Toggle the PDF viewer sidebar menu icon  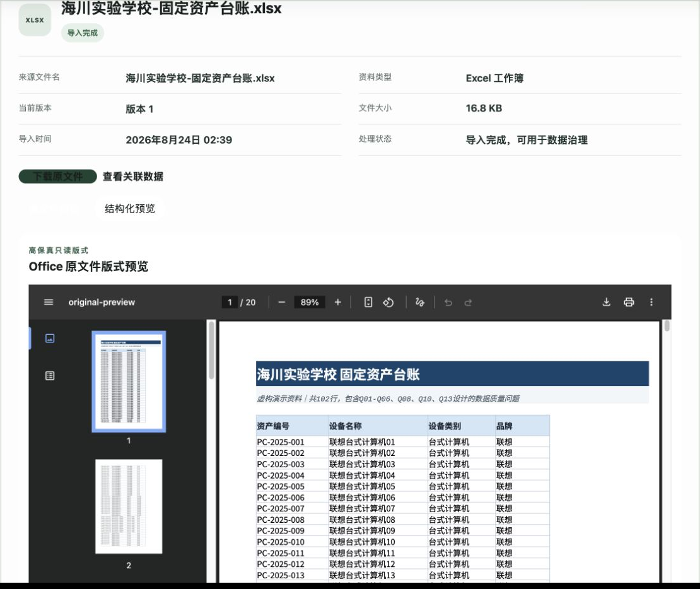[x=49, y=302]
